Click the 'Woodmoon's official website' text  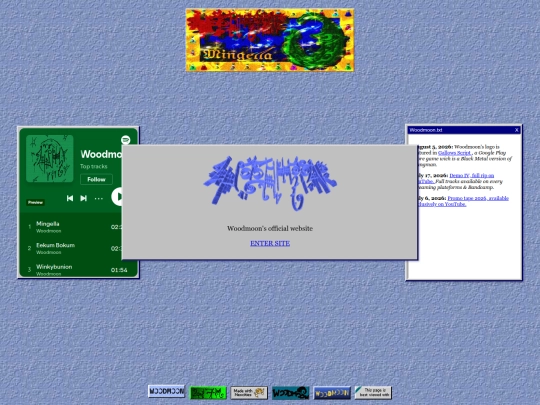[270, 228]
